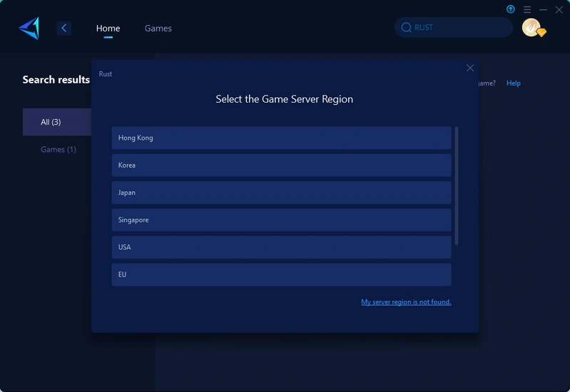Open 'My server region is not found' link
Image resolution: width=570 pixels, height=392 pixels.
point(406,302)
